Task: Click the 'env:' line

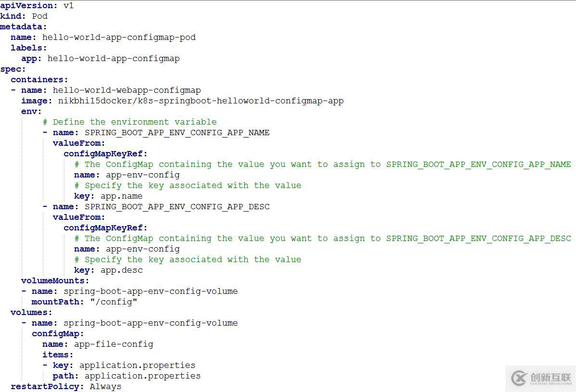Action: 32,112
